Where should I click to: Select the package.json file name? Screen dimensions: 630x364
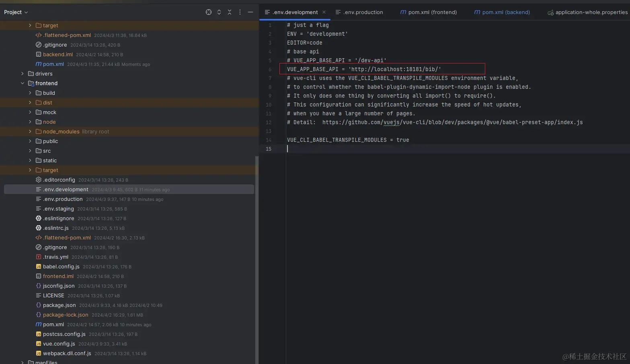[x=60, y=305]
